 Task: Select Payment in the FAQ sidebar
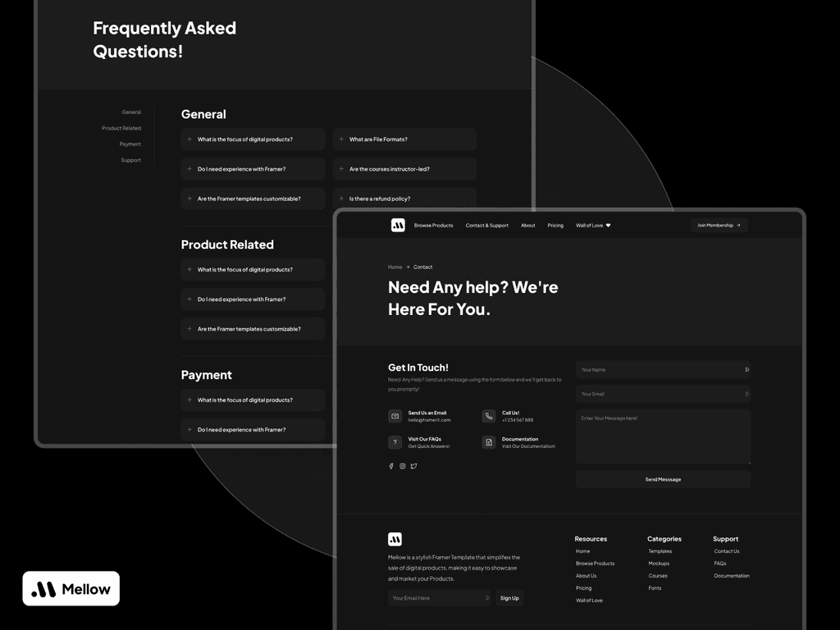(130, 144)
